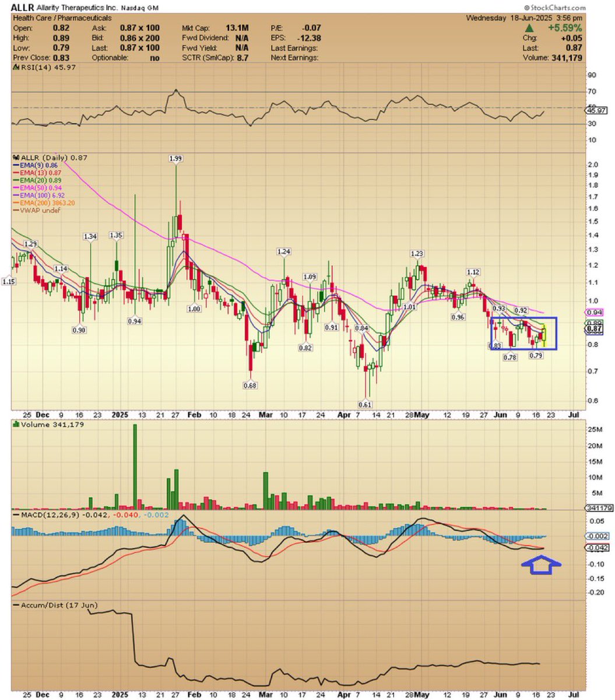Select the Open value 0.82
This screenshot has width=615, height=700.
tap(62, 27)
